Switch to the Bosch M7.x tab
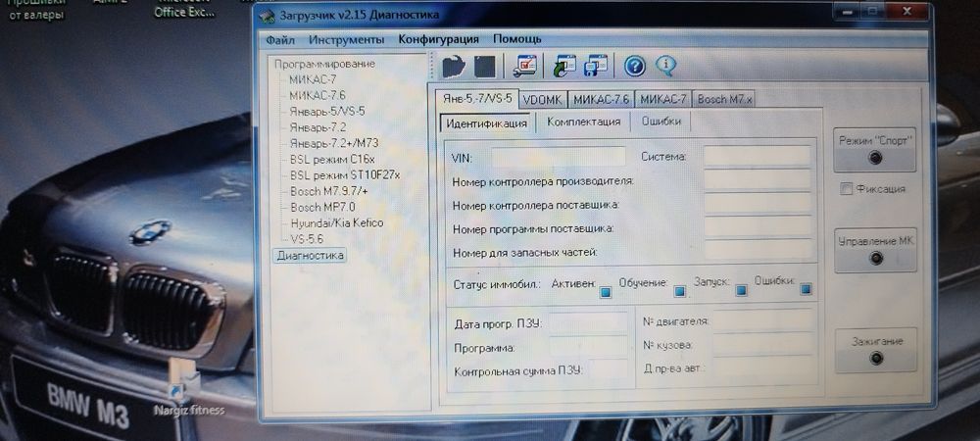This screenshot has height=441, width=980. (x=725, y=99)
